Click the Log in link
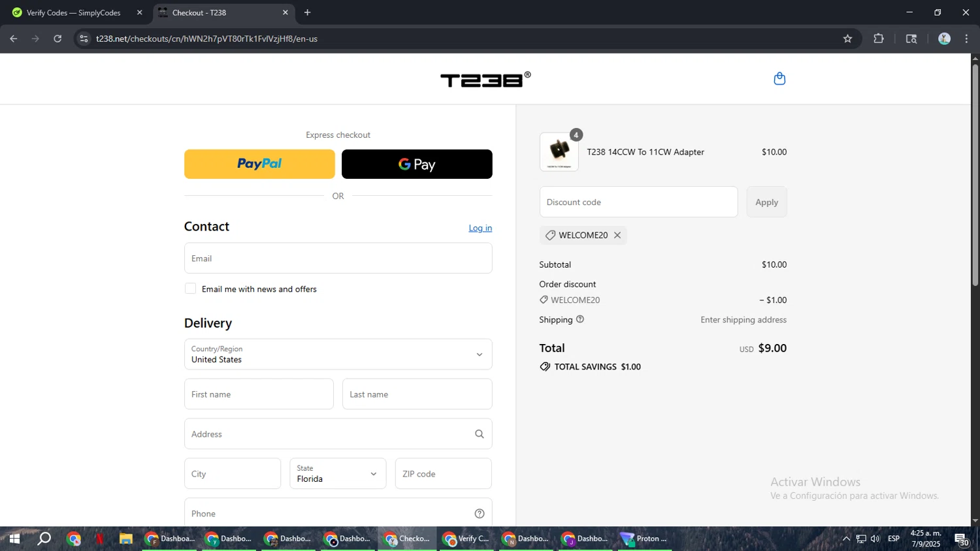The height and width of the screenshot is (551, 980). pyautogui.click(x=480, y=228)
